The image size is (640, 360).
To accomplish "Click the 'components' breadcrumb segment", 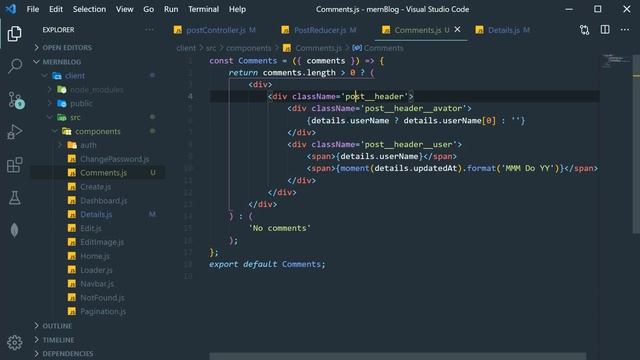I will point(249,48).
